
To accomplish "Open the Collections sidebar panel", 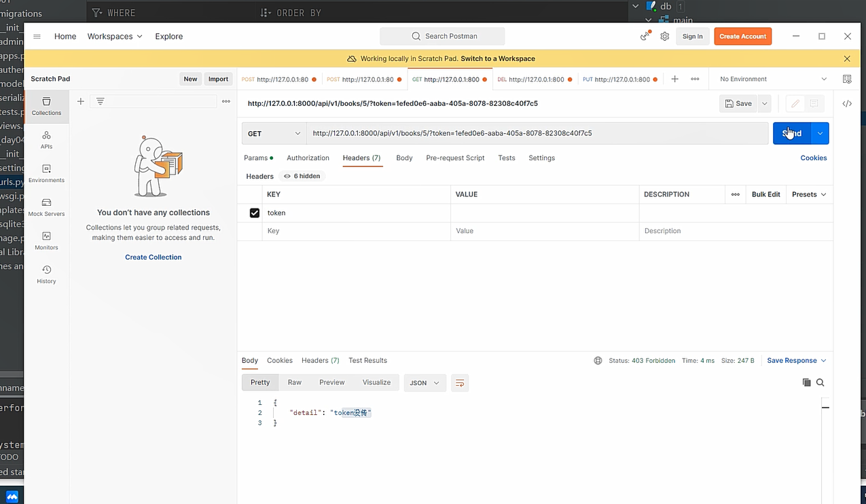I will pyautogui.click(x=46, y=106).
